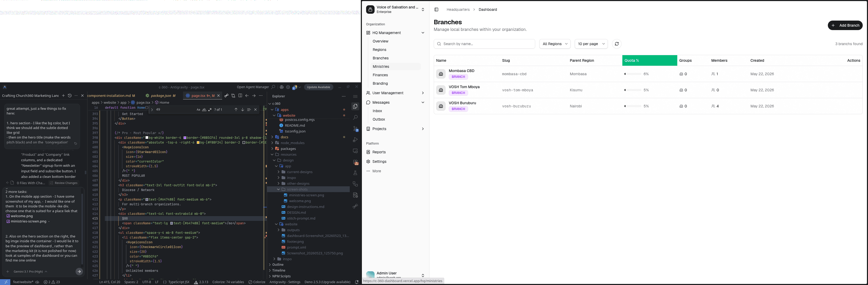
Task: Refresh the Branches list
Action: (617, 44)
